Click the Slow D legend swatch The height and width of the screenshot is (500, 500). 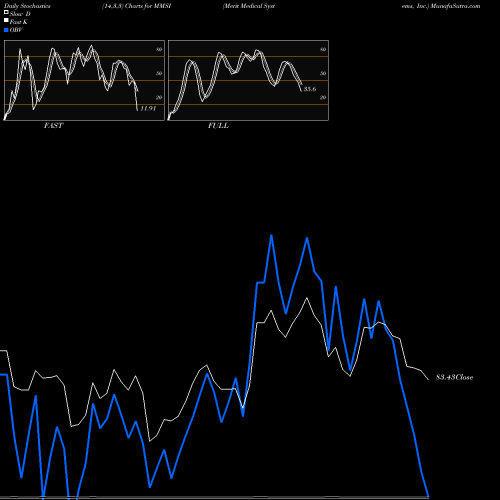(6, 12)
